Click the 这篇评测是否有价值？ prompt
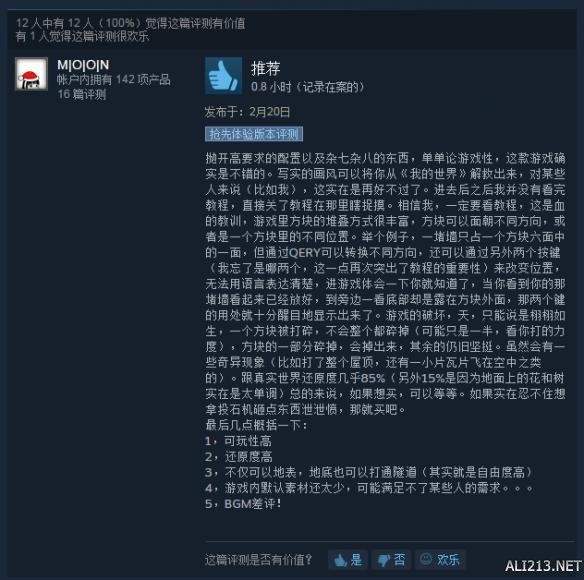Image resolution: width=584 pixels, height=580 pixels. [x=258, y=560]
